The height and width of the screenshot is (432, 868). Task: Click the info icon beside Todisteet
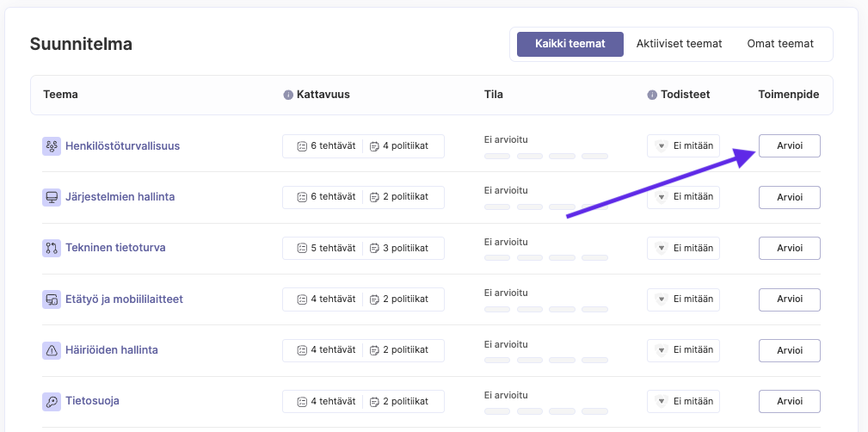click(652, 95)
